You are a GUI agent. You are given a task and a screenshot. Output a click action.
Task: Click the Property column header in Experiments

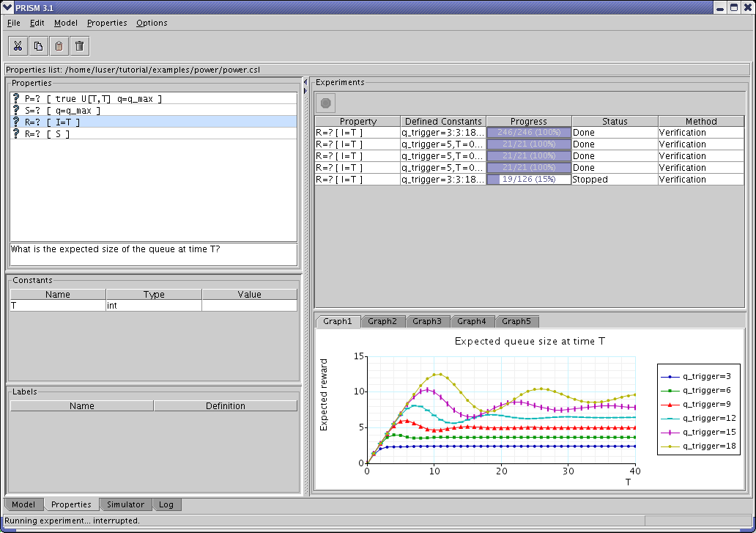click(x=357, y=121)
